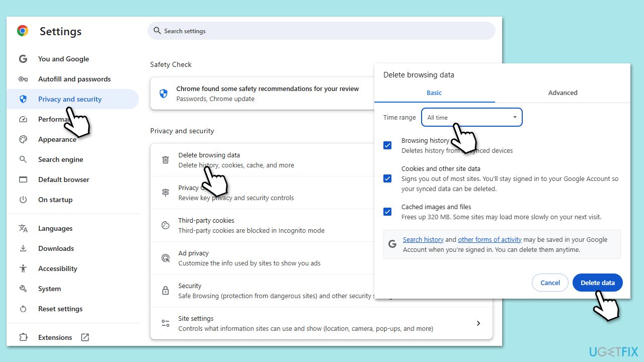The image size is (644, 362).
Task: Select the Basic tab
Action: pos(434,93)
